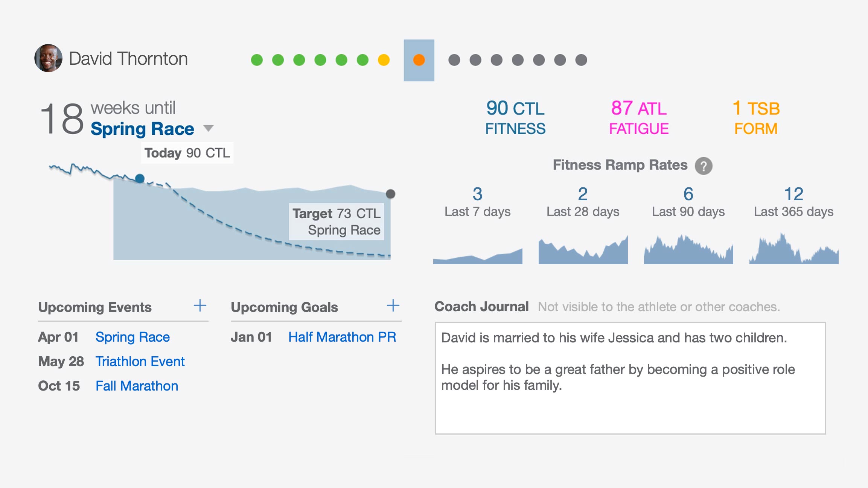Open the Spring Race event selector label
Image resolution: width=868 pixels, height=488 pixels.
[142, 129]
